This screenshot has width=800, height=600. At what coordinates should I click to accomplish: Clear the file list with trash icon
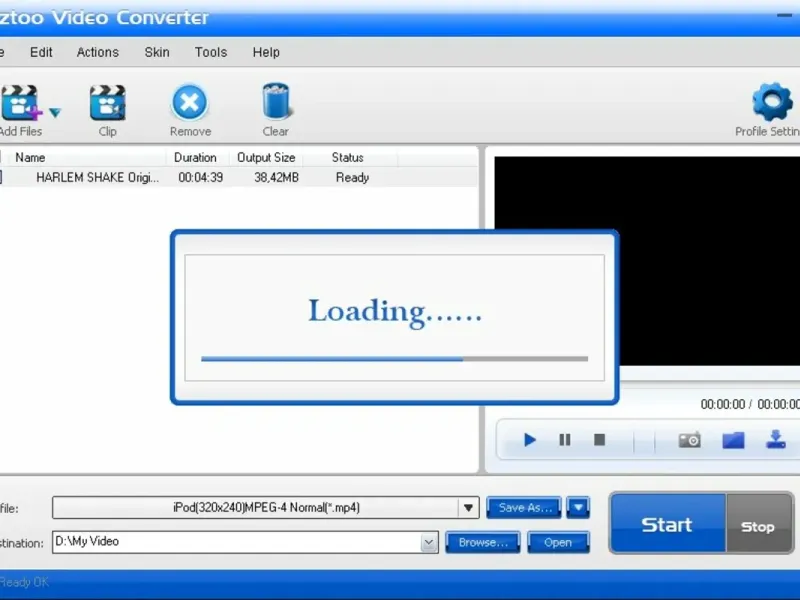276,102
